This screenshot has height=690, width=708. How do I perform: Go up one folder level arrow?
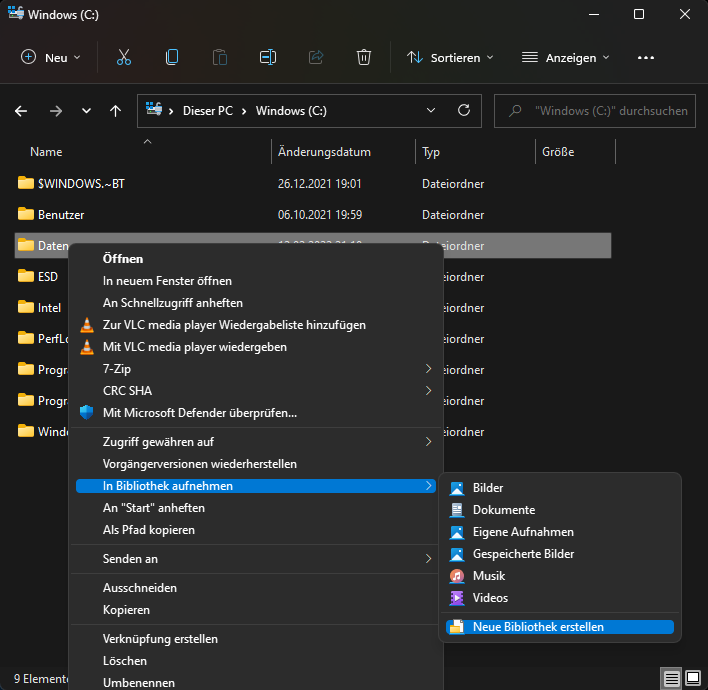click(116, 111)
